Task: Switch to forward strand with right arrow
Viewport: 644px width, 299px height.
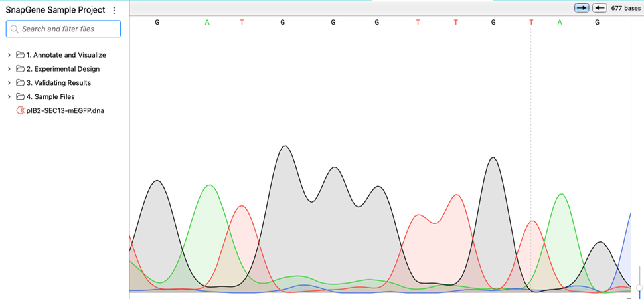Action: click(582, 8)
